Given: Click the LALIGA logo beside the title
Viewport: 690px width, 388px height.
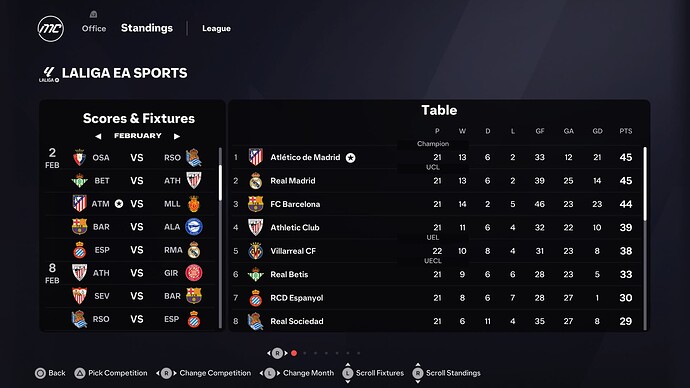Looking at the screenshot, I should point(48,74).
